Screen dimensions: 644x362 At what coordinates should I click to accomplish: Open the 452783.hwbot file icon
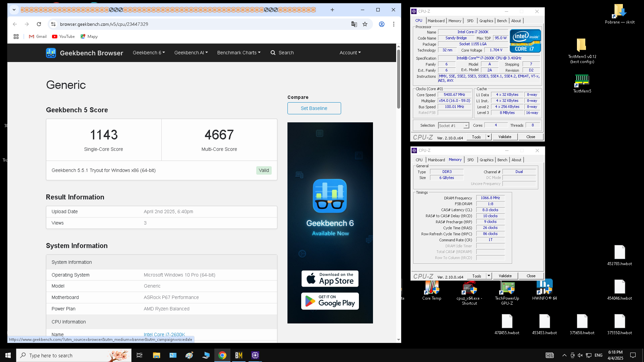click(x=620, y=255)
